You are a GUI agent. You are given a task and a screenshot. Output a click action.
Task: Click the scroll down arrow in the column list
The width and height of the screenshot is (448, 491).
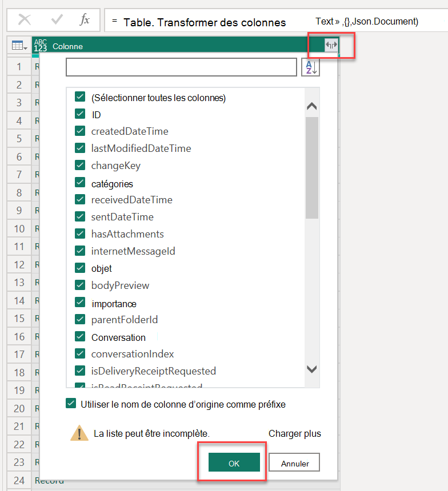pos(311,369)
